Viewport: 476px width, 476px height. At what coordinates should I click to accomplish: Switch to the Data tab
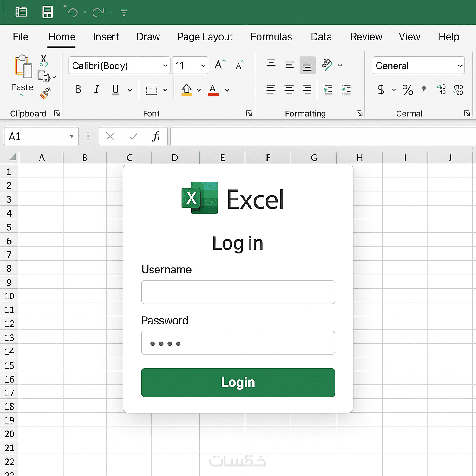point(321,37)
